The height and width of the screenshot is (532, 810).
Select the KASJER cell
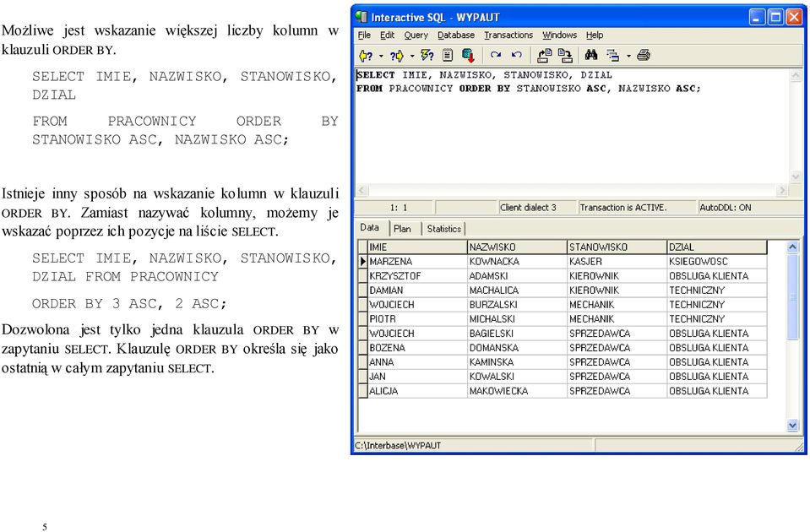pyautogui.click(x=617, y=262)
